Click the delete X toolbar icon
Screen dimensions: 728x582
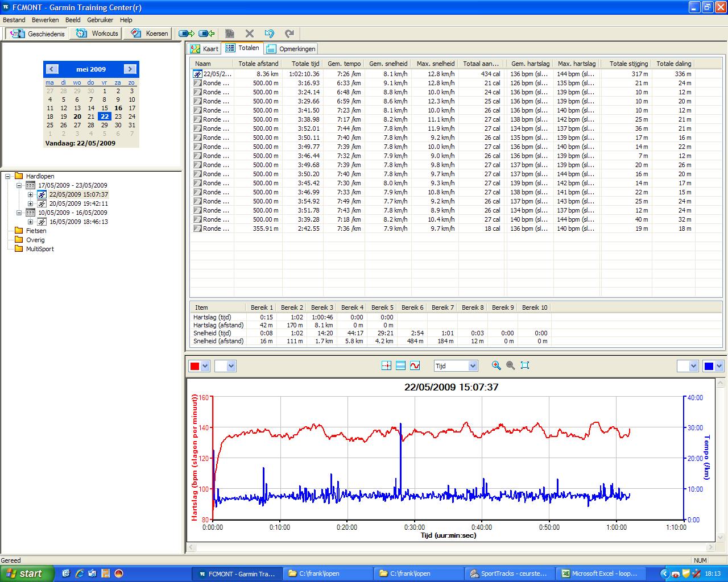(x=250, y=34)
